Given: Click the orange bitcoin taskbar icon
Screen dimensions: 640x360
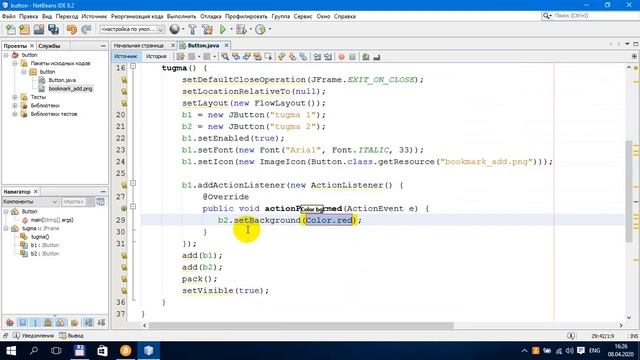Looking at the screenshot, I should pyautogui.click(x=126, y=351).
